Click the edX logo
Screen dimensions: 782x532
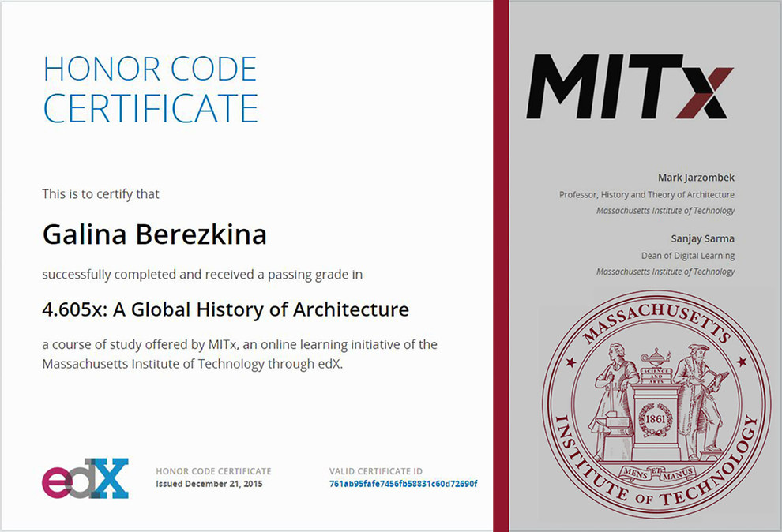pyautogui.click(x=85, y=478)
